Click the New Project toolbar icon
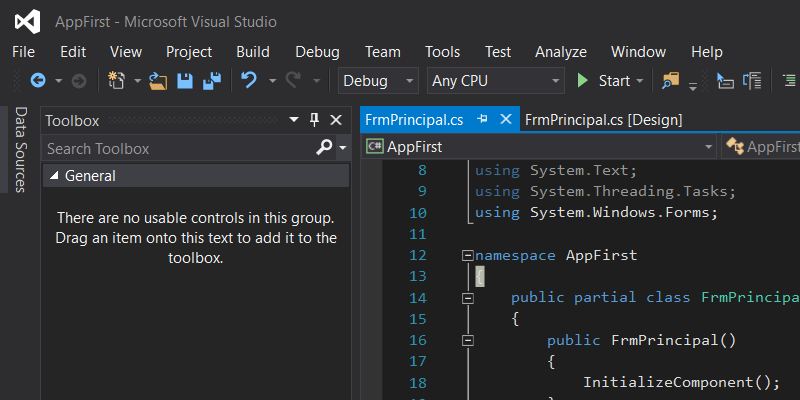The width and height of the screenshot is (800, 400). [117, 81]
